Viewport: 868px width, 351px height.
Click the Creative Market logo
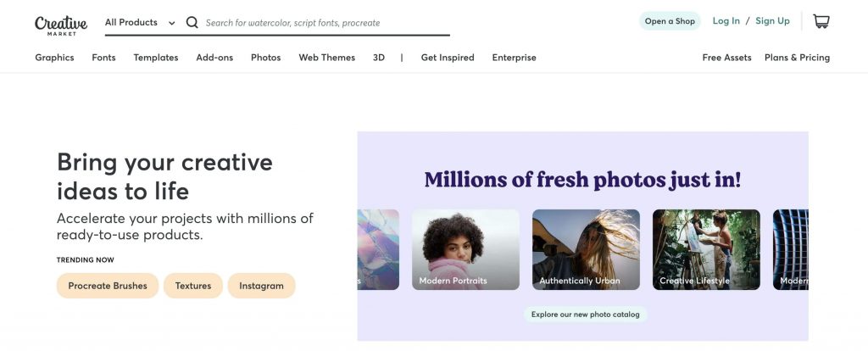click(x=61, y=25)
